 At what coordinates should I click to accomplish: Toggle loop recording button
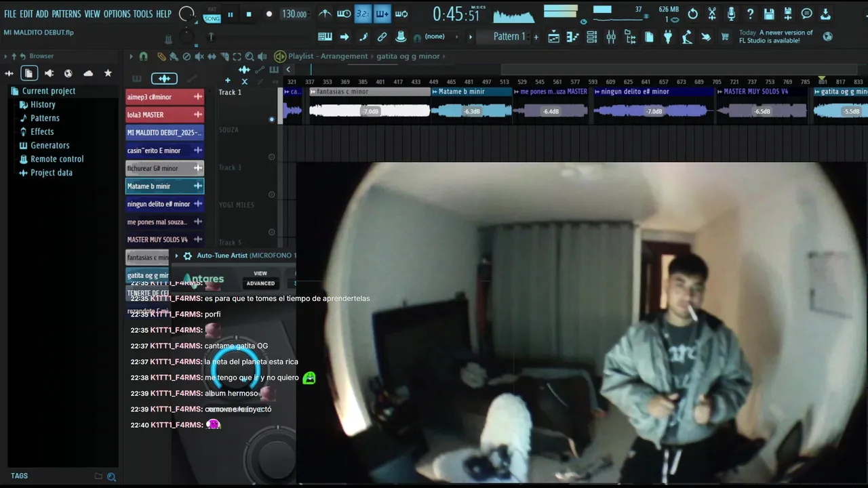[401, 14]
